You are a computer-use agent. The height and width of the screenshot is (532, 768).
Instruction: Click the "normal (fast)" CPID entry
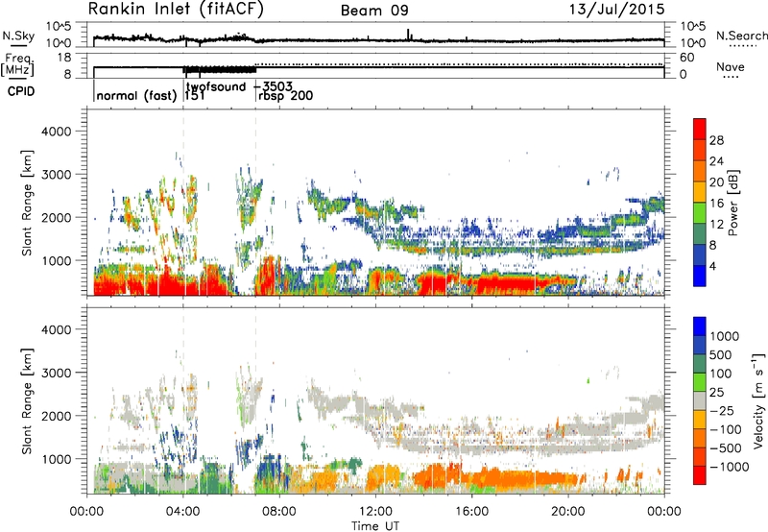point(136,95)
